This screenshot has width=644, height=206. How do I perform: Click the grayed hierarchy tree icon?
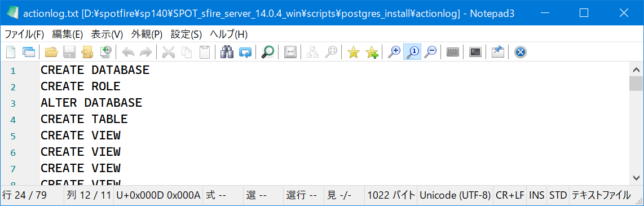[x=313, y=52]
